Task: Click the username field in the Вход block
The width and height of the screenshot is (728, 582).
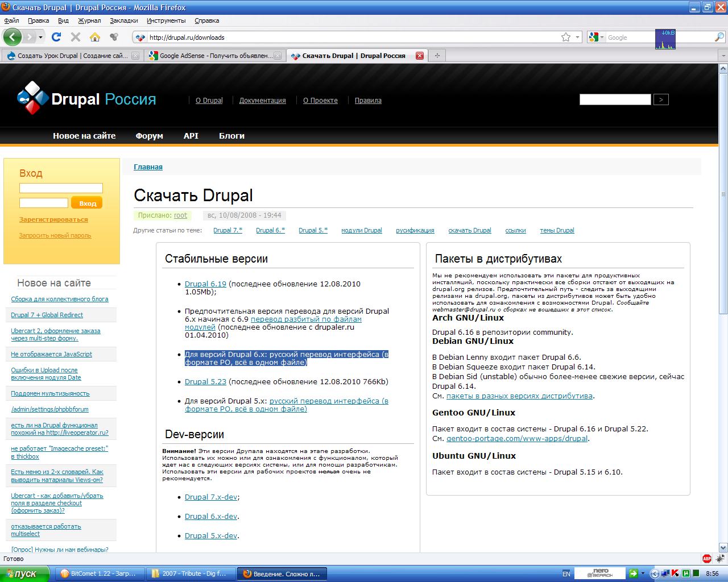Action: pyautogui.click(x=61, y=188)
